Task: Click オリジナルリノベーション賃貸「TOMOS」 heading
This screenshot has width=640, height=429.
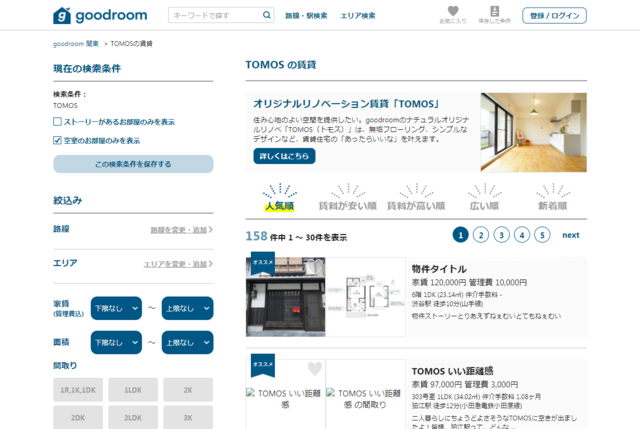Action: click(x=347, y=104)
